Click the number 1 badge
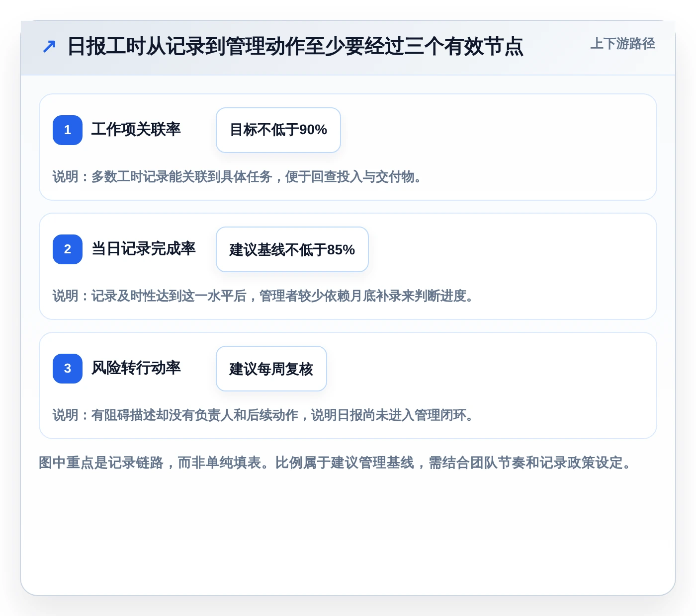 [68, 130]
